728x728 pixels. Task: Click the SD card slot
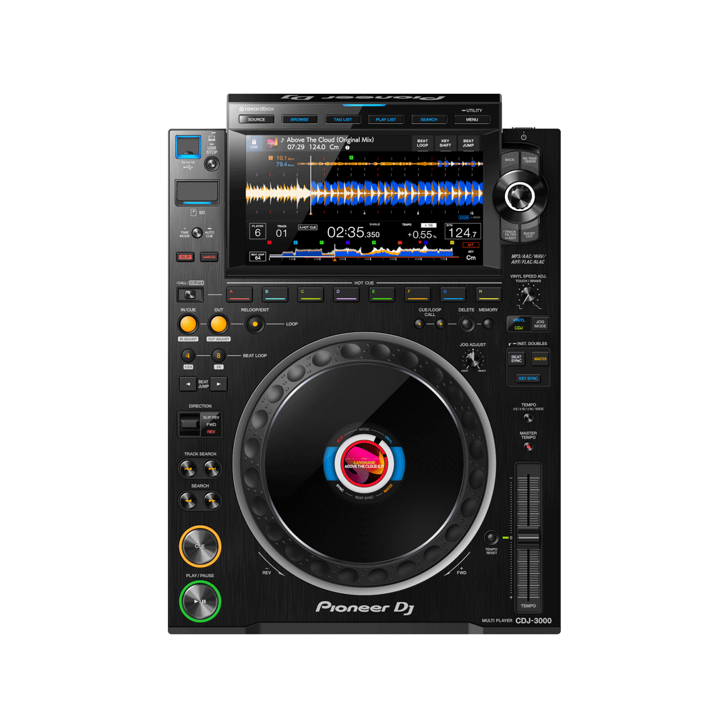click(x=197, y=192)
